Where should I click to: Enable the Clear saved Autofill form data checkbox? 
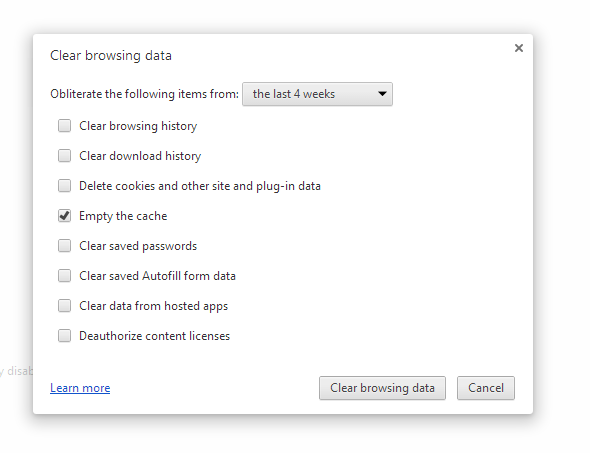pyautogui.click(x=64, y=275)
